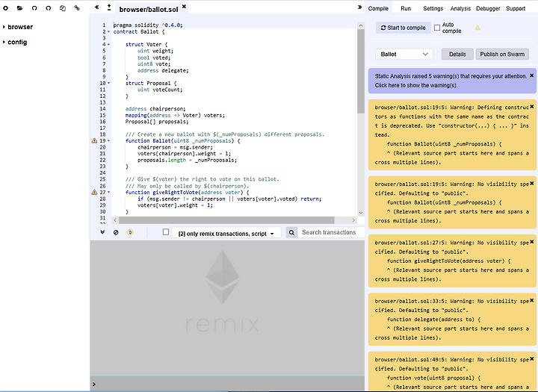Open the Settings tab
The image size is (538, 392).
point(433,8)
